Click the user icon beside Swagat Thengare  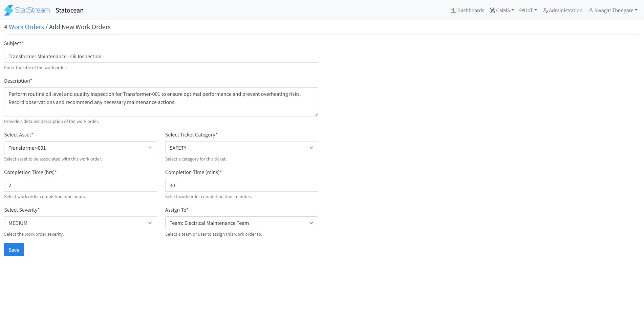pos(591,10)
